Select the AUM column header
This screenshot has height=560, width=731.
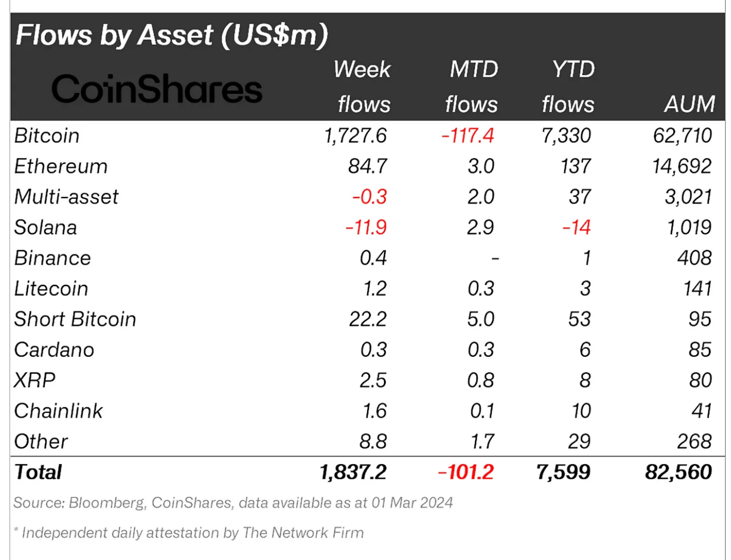tap(690, 104)
